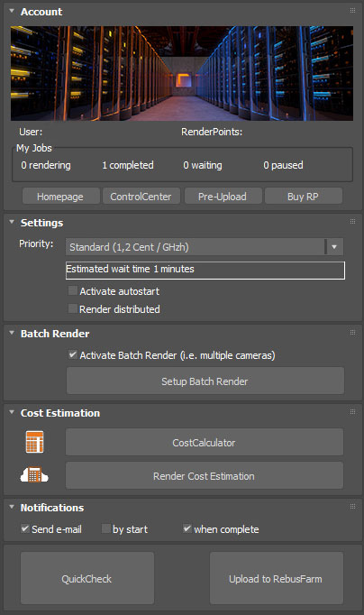The image size is (364, 615).
Task: Open the ControlCenter button
Action: point(141,196)
